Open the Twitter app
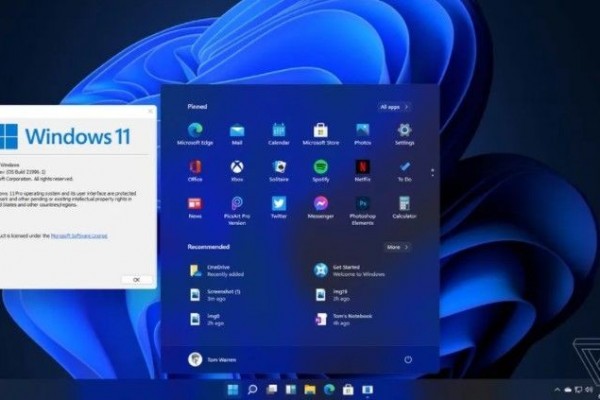 pos(279,207)
